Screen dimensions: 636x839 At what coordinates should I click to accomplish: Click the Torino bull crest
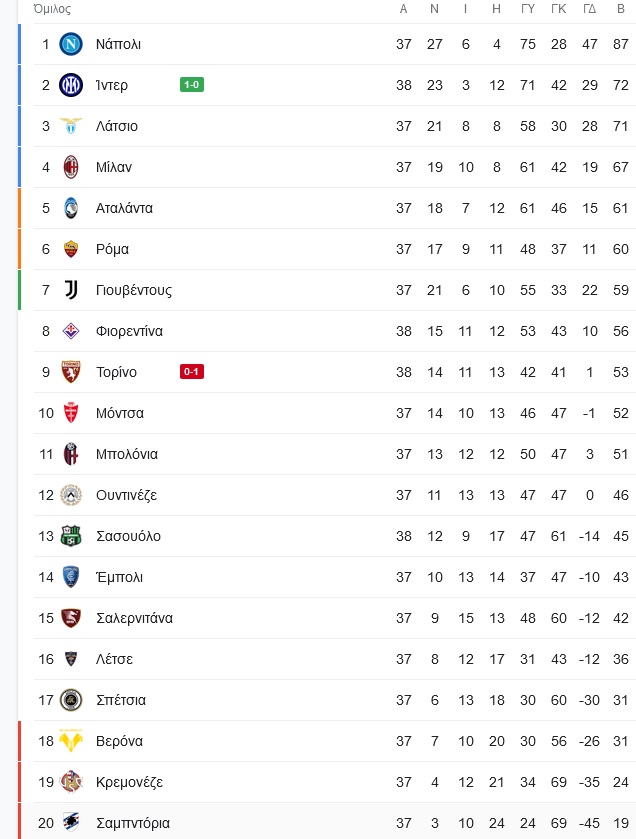coord(71,372)
